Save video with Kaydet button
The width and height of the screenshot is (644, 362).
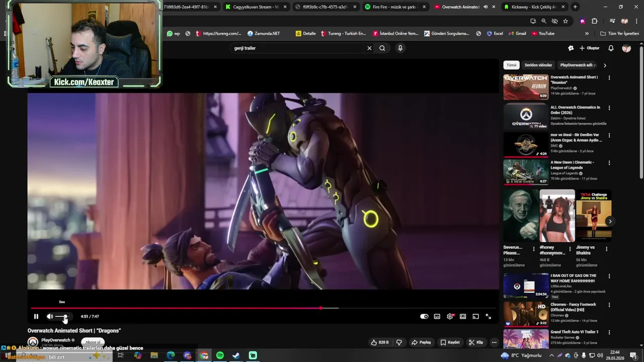[x=450, y=342]
